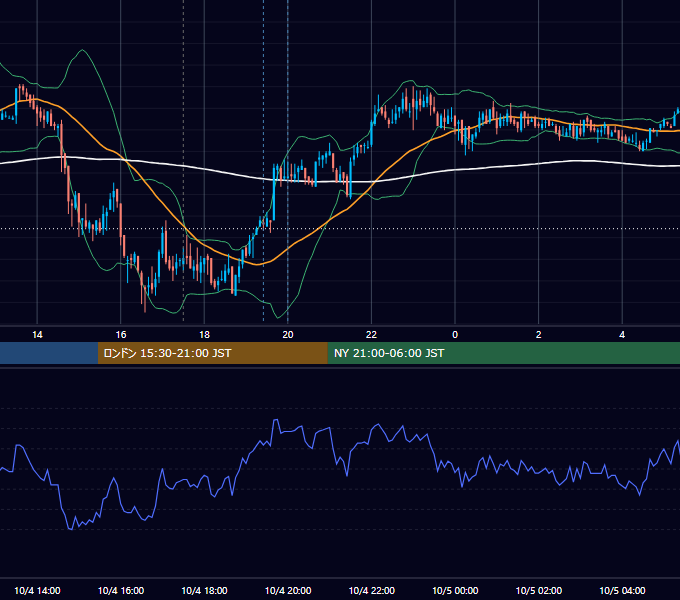Click the 10/4 16:00 label on the indicator axis

coord(121,590)
